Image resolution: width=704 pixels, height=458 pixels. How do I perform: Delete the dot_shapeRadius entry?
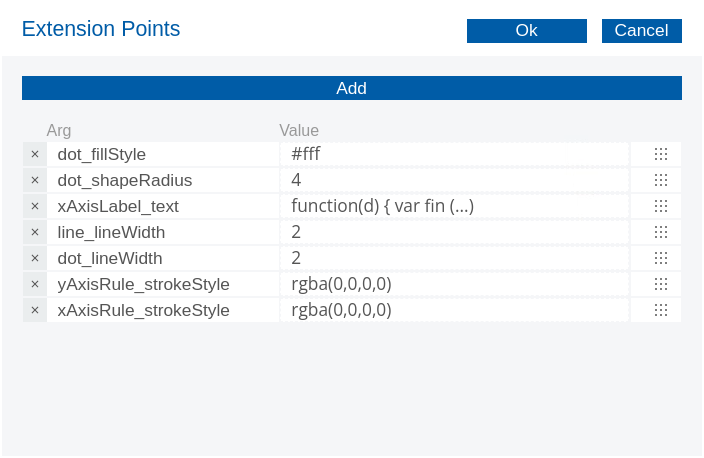(34, 180)
